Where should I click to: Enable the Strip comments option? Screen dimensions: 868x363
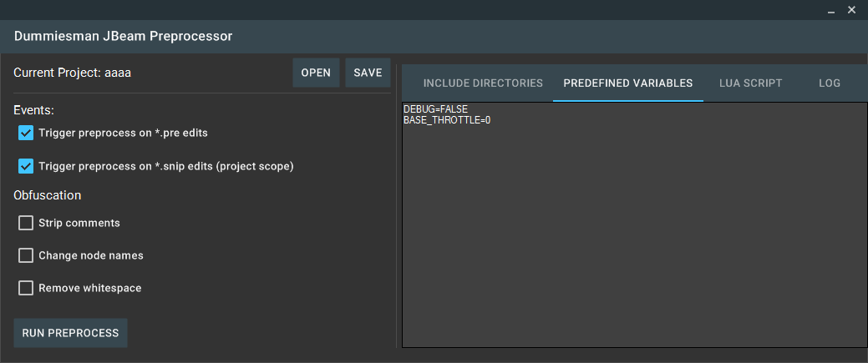[26, 223]
